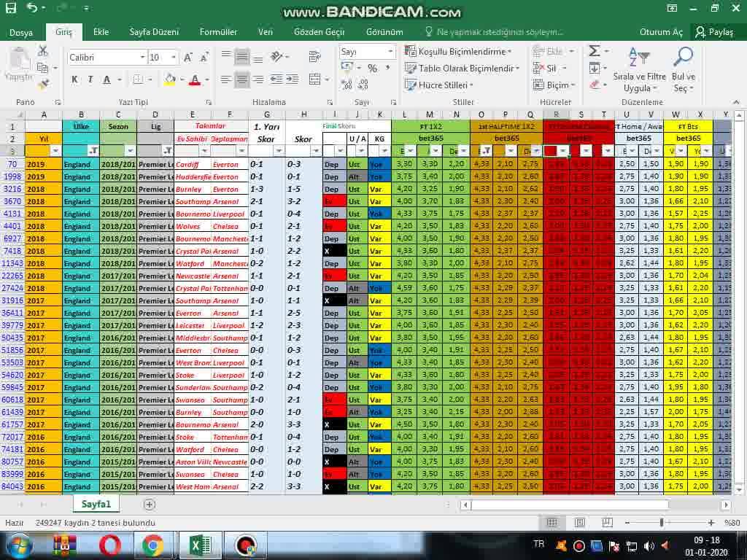The image size is (747, 560).
Task: Open the Dosya tab
Action: coord(21,32)
